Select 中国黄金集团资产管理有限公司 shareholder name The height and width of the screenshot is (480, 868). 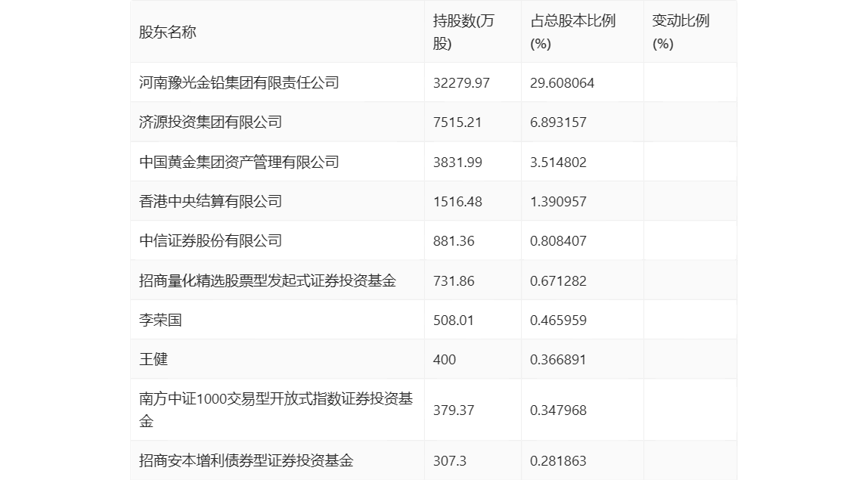click(239, 162)
